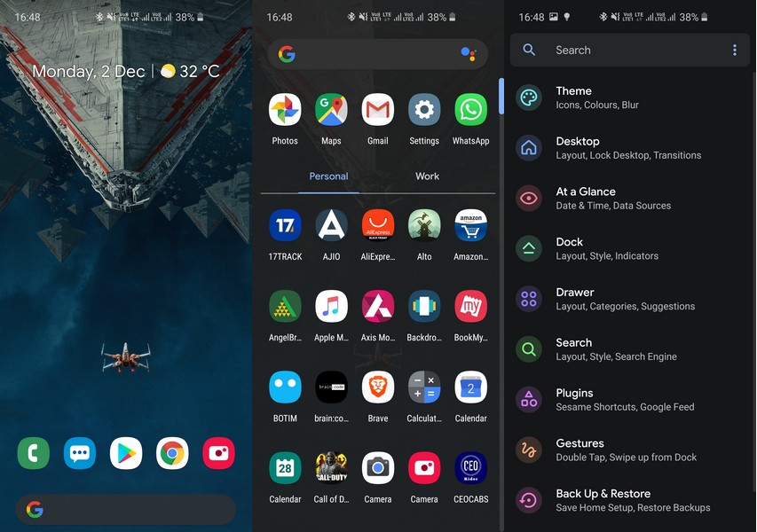Image resolution: width=757 pixels, height=532 pixels.
Task: Open Gmail in the suggested apps row
Action: (x=377, y=109)
